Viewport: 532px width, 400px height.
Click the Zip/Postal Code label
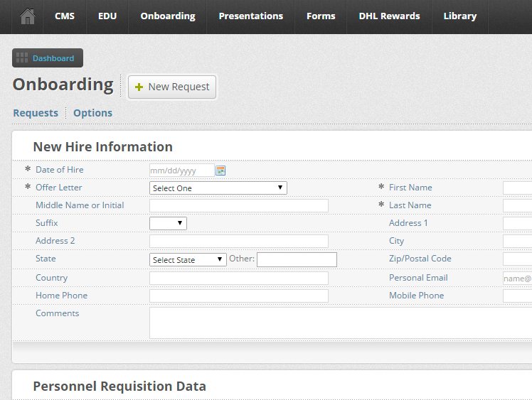coord(420,259)
